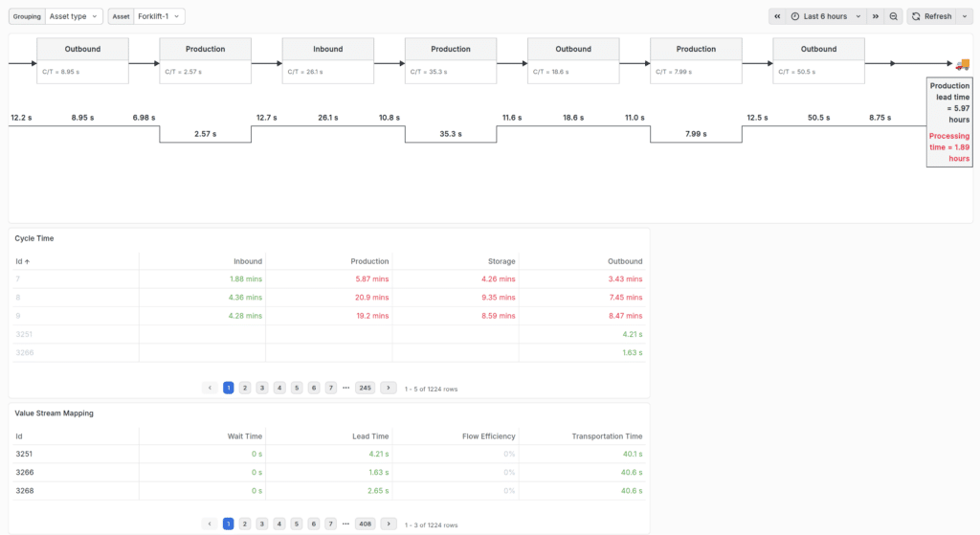
Task: Click the Wait Time column header
Action: [244, 436]
